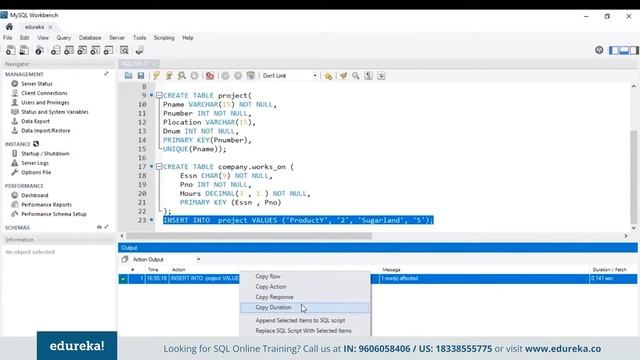Open the Server menu
The image size is (640, 360).
(x=117, y=38)
